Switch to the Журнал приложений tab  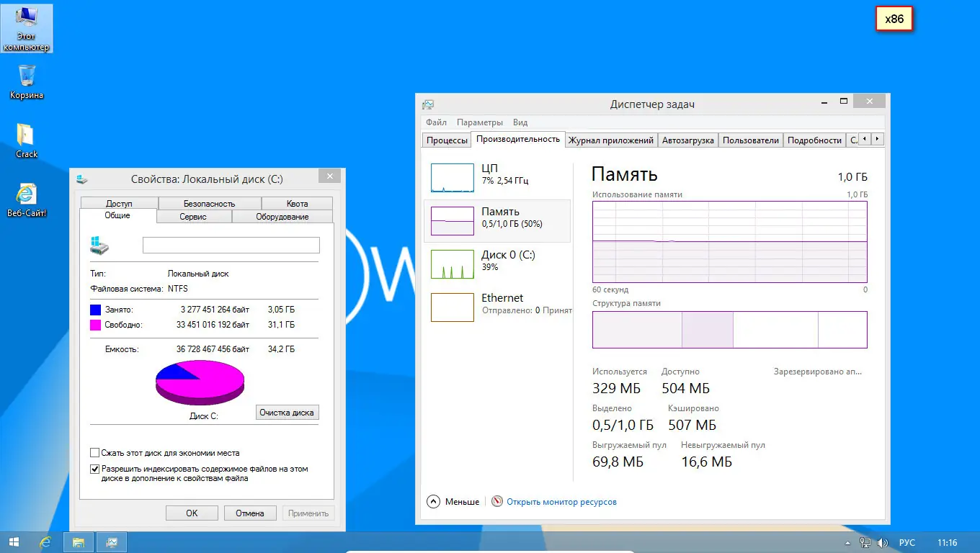(611, 140)
